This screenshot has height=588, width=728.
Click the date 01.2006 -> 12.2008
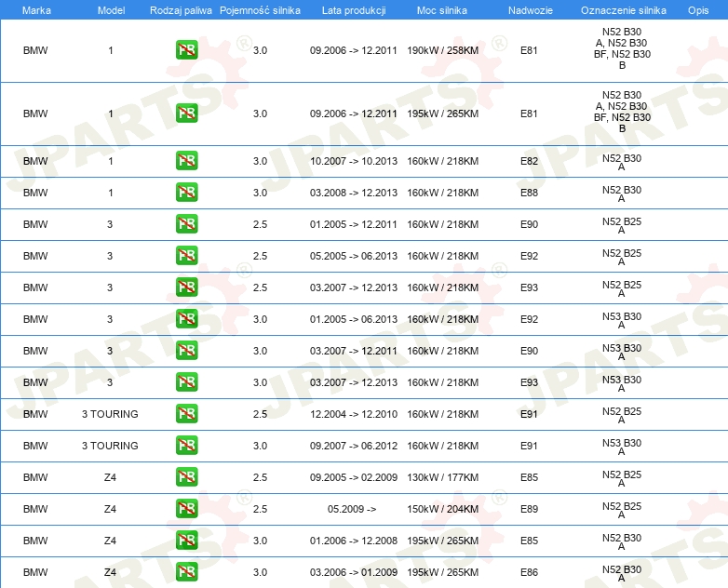(354, 541)
